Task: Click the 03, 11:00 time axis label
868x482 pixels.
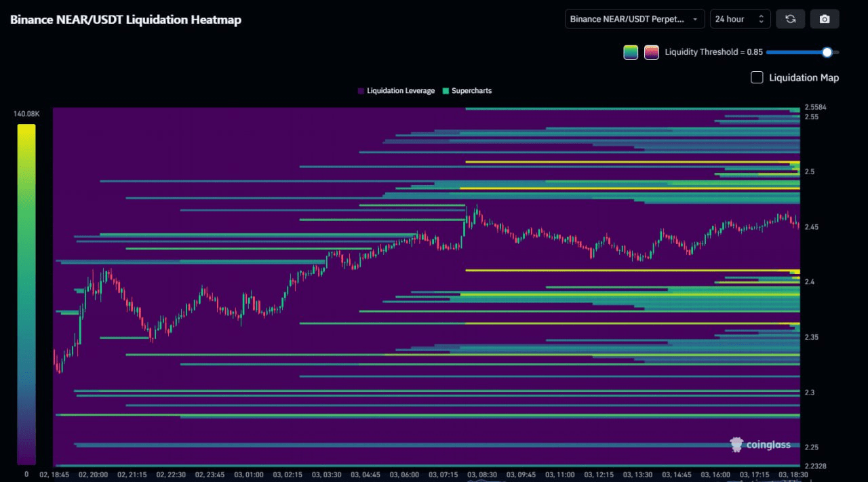Action: point(560,475)
